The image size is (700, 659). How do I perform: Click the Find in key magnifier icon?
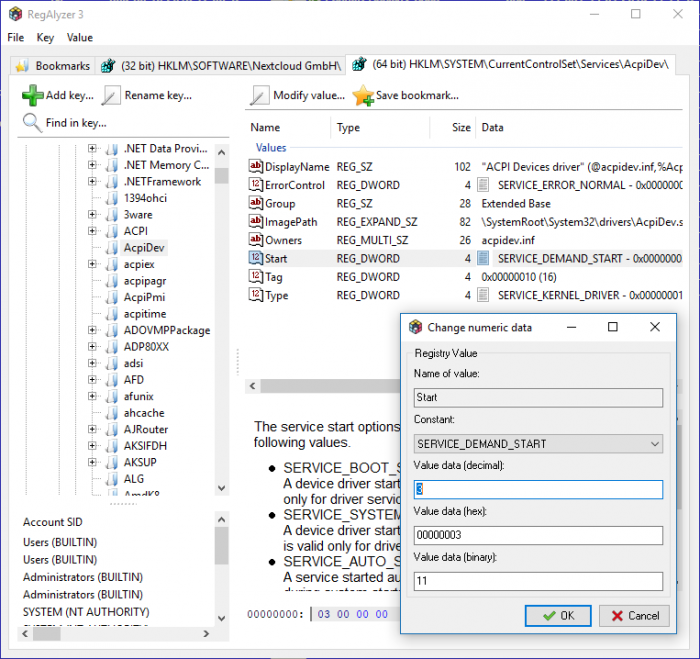pyautogui.click(x=32, y=123)
